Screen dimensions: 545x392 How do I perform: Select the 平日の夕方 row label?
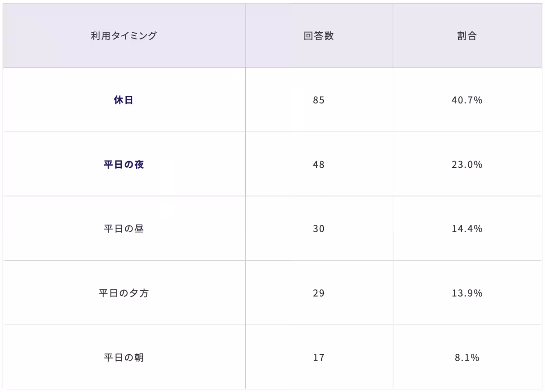click(x=124, y=293)
